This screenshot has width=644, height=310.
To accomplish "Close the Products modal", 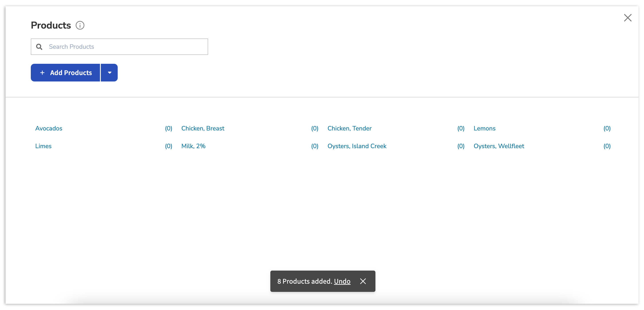I will click(x=628, y=18).
